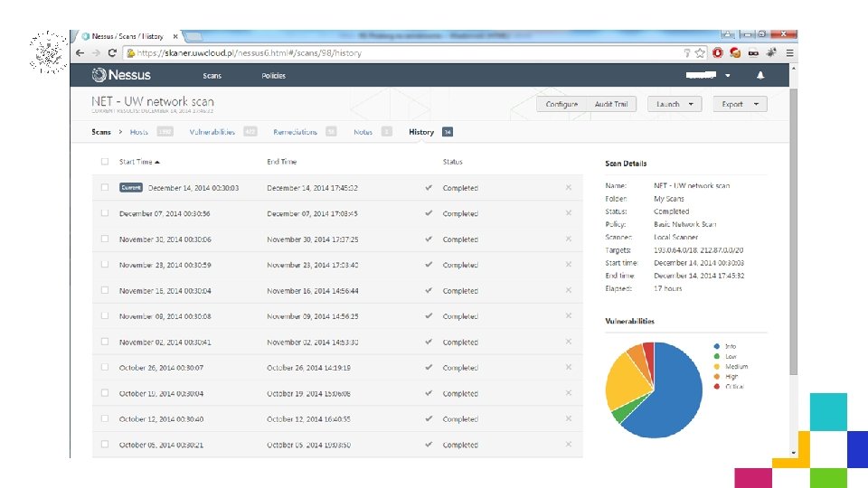The width and height of the screenshot is (868, 488).
Task: Sort by the Start Time column
Action: [x=139, y=162]
